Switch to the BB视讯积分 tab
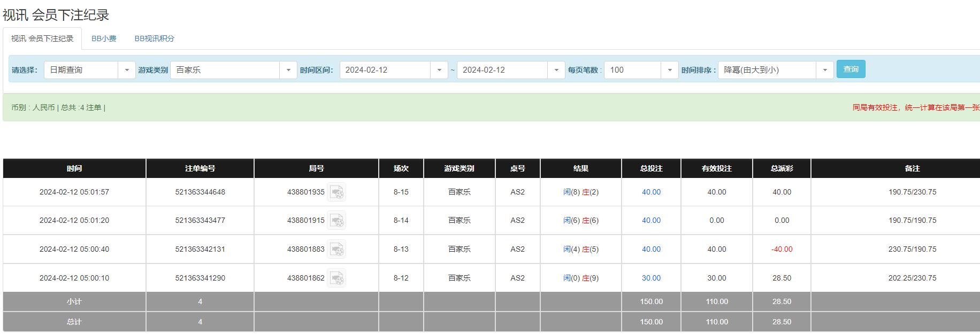 [x=154, y=39]
